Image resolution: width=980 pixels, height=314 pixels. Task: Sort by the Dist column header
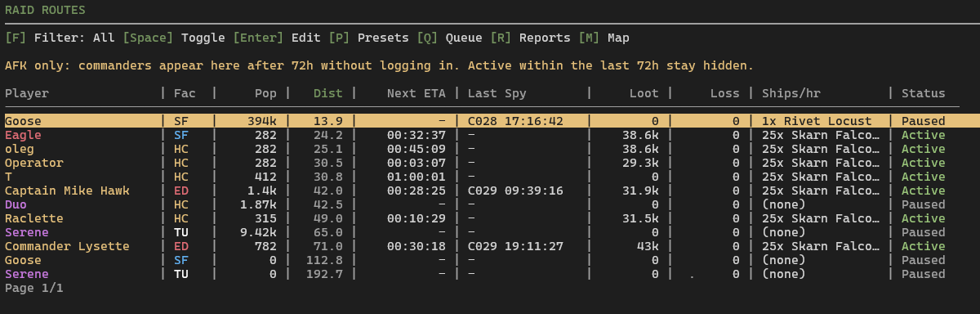point(328,93)
